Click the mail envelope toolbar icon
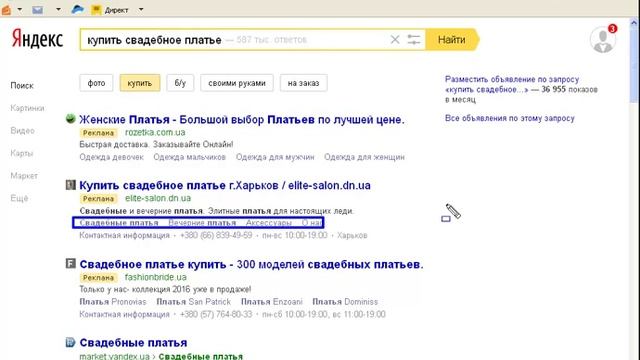640x360 pixels. tap(38, 9)
